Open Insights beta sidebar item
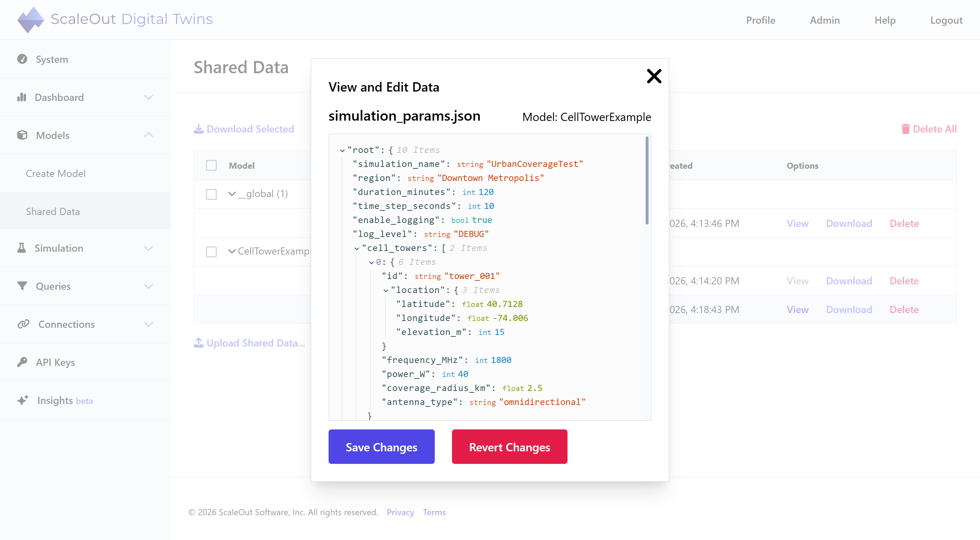980x540 pixels. [85, 400]
